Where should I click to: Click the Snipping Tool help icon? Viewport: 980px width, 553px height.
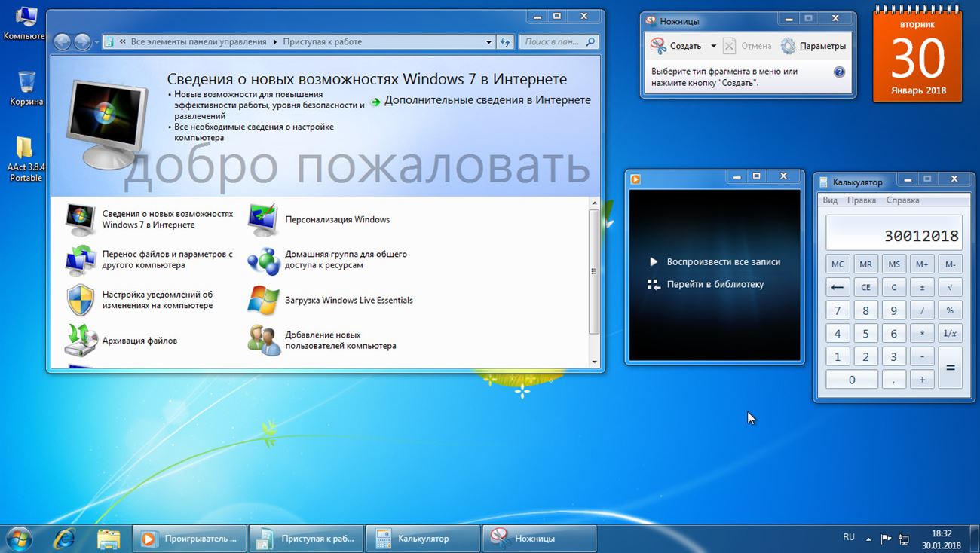tap(839, 72)
